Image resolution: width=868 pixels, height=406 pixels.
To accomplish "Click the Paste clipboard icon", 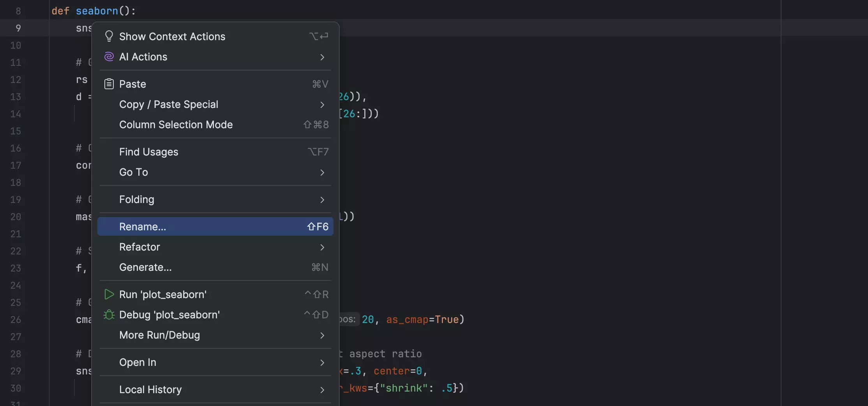I will coord(109,84).
